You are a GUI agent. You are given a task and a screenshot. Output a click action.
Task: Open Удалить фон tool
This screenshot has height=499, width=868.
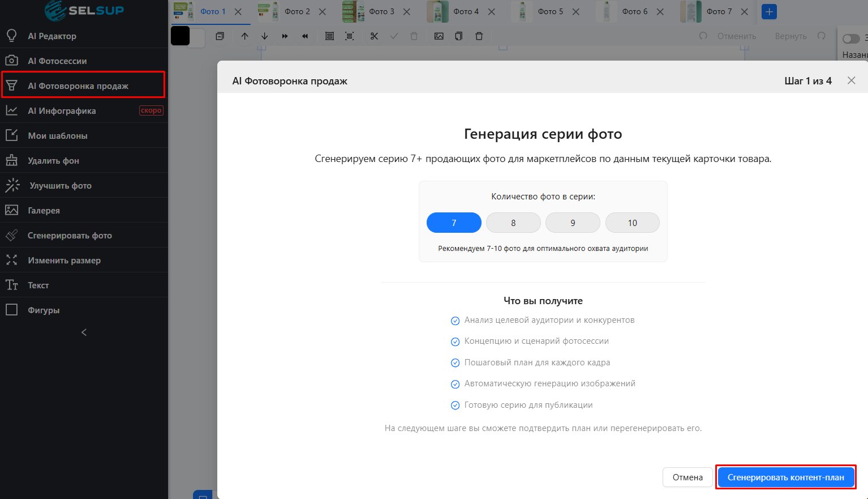click(x=53, y=161)
